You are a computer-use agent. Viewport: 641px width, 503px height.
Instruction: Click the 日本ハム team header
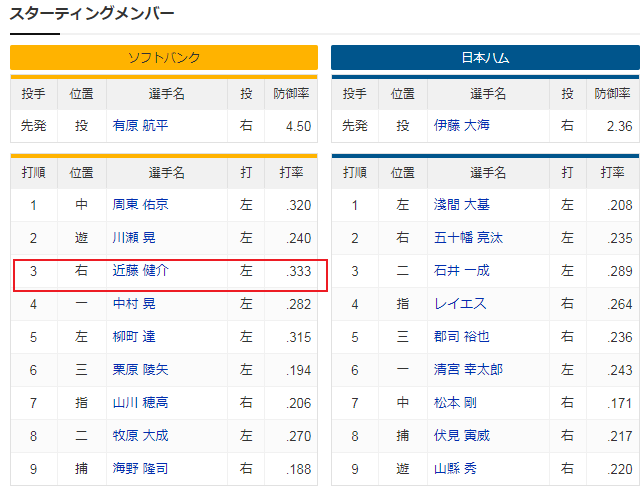[485, 58]
